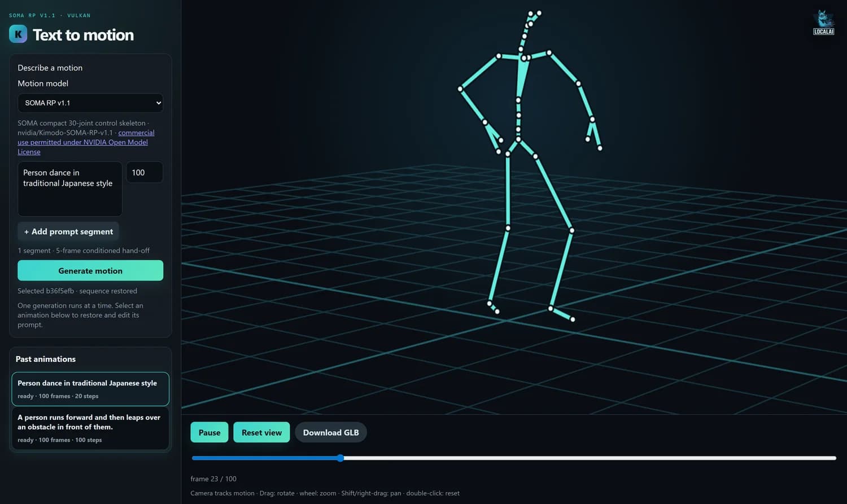
Task: Click the frame count field showing 100
Action: pyautogui.click(x=145, y=172)
